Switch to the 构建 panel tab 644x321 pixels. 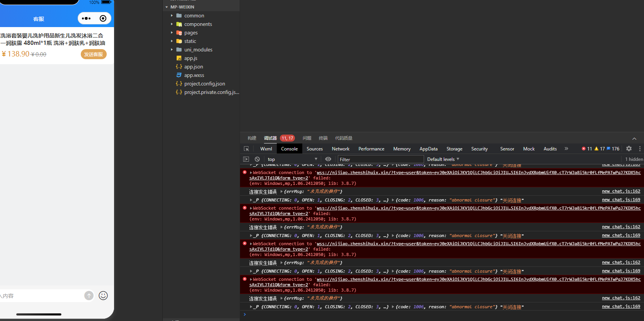pos(252,138)
